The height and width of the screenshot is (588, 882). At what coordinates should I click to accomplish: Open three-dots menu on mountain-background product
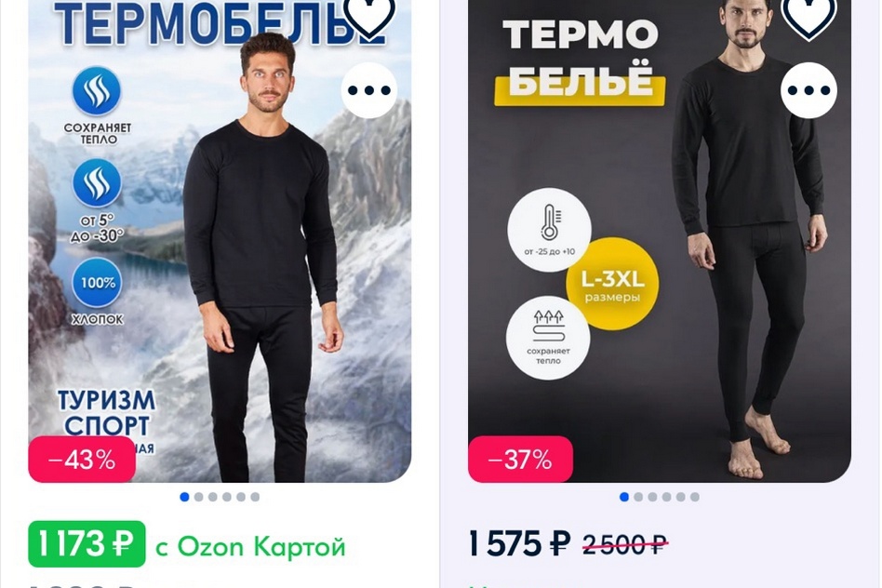[x=369, y=90]
